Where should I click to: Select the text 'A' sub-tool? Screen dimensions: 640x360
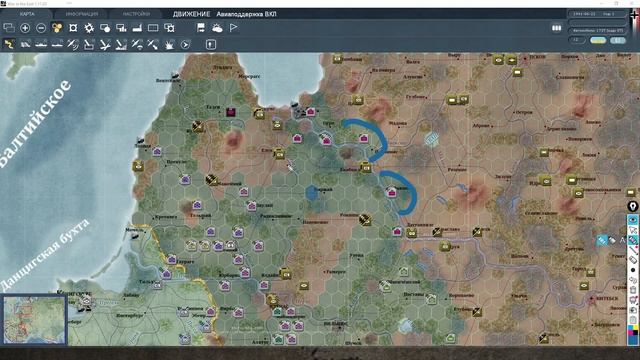tap(622, 240)
